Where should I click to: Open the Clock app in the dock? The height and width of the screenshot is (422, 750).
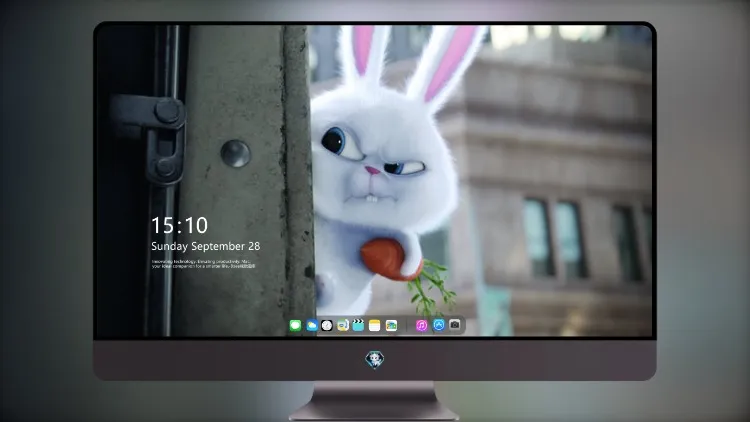point(327,326)
